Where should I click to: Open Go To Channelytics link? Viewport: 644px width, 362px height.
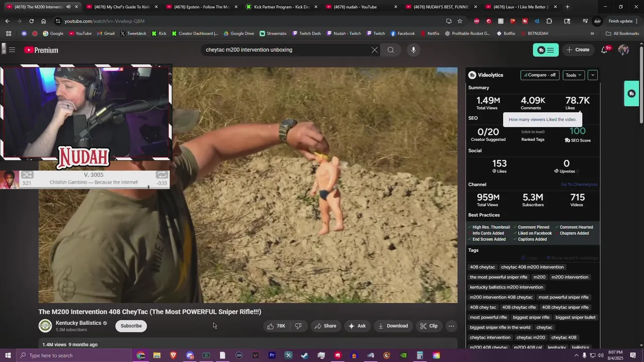[x=579, y=185]
